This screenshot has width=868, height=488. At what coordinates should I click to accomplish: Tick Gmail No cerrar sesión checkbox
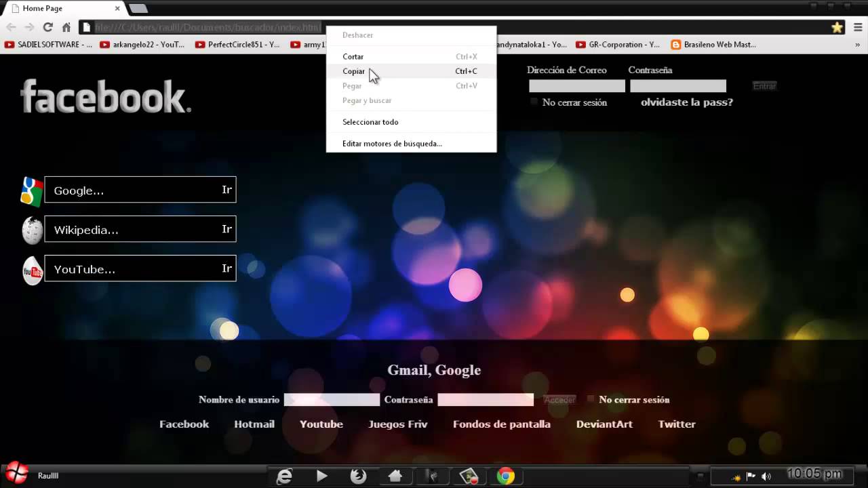(x=591, y=399)
